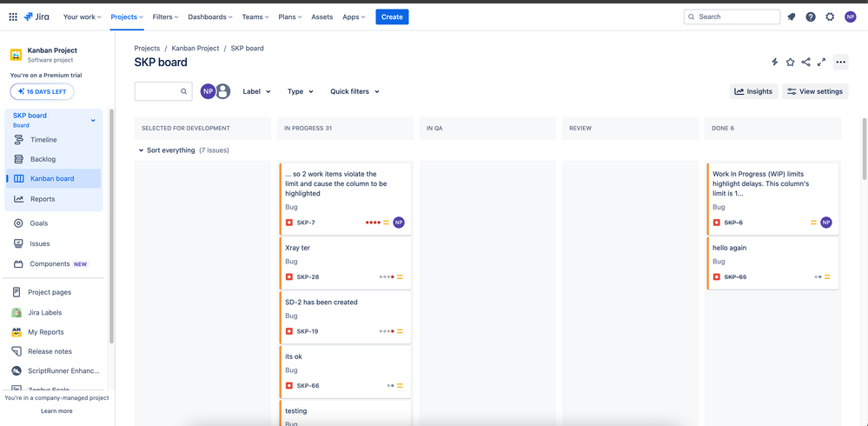This screenshot has height=426, width=868.
Task: Open the Plans dropdown
Action: (x=289, y=17)
